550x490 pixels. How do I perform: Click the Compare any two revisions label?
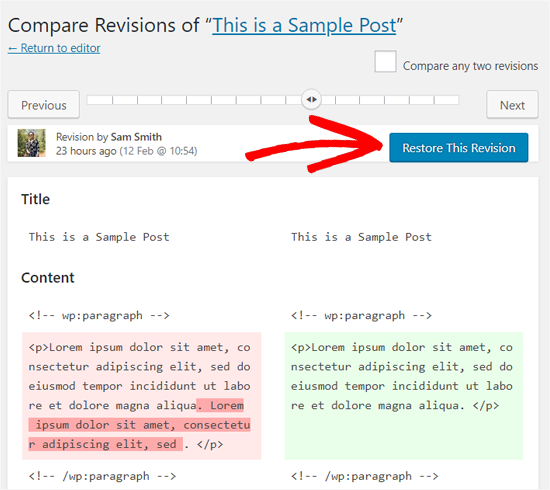(470, 66)
